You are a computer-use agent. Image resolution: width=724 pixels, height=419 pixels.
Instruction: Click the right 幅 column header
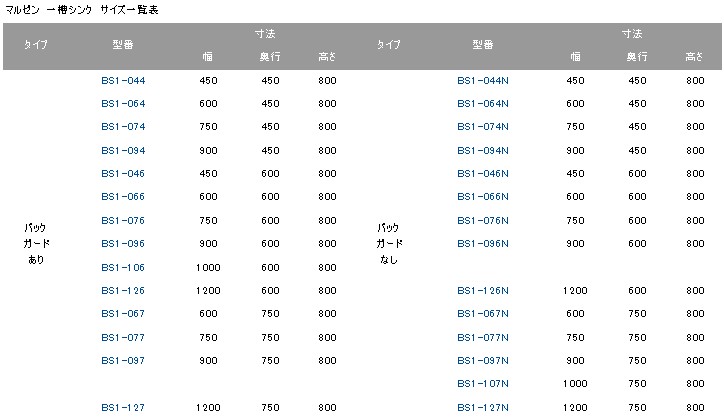click(575, 57)
